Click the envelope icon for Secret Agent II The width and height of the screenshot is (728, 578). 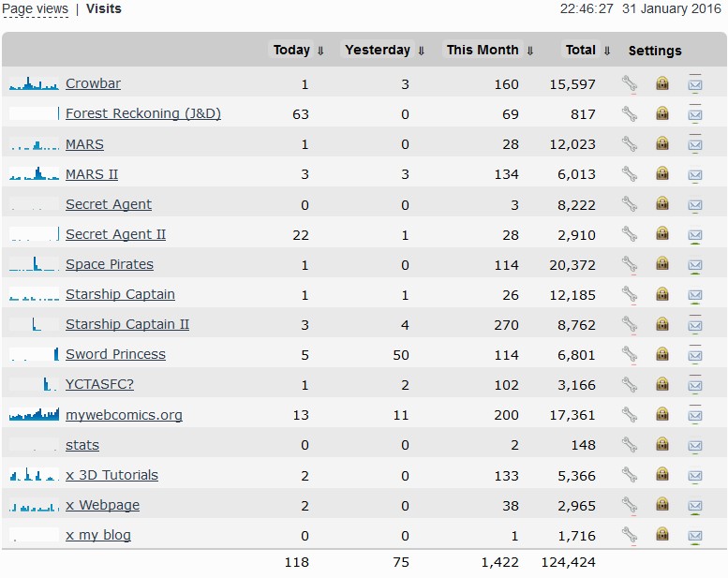point(695,234)
